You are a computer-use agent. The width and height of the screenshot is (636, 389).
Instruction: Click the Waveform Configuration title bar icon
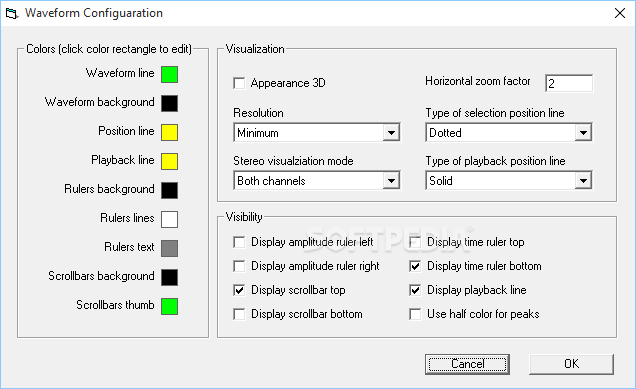click(12, 13)
